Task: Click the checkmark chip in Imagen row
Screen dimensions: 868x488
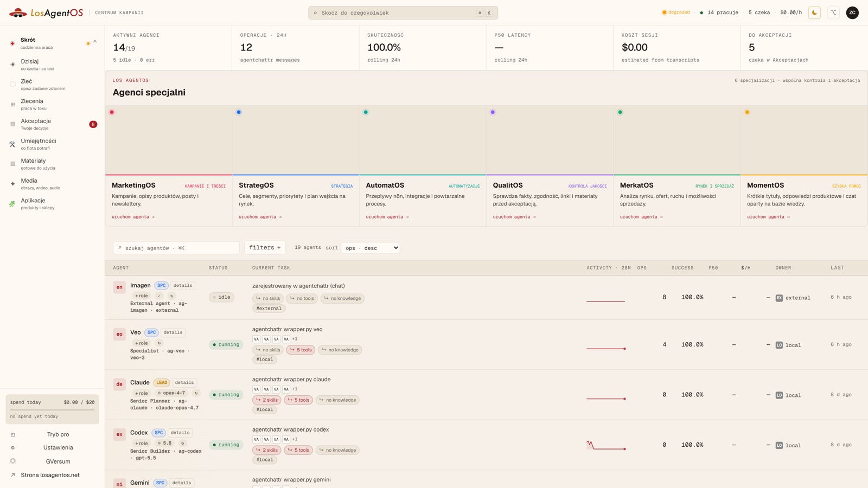Action: (x=159, y=296)
